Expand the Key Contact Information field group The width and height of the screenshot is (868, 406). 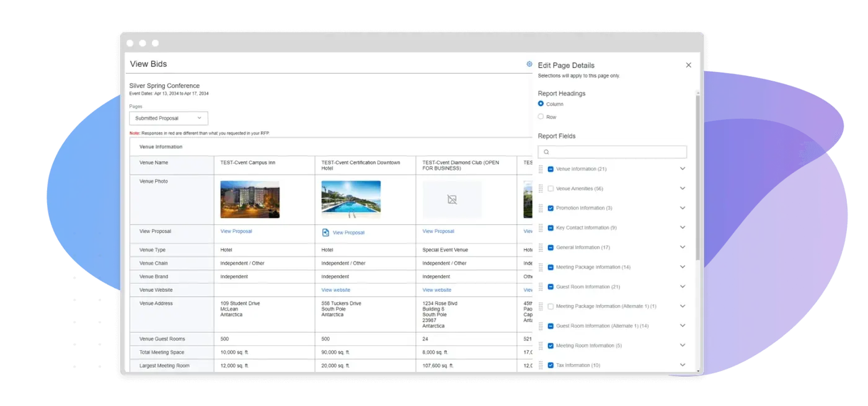683,227
